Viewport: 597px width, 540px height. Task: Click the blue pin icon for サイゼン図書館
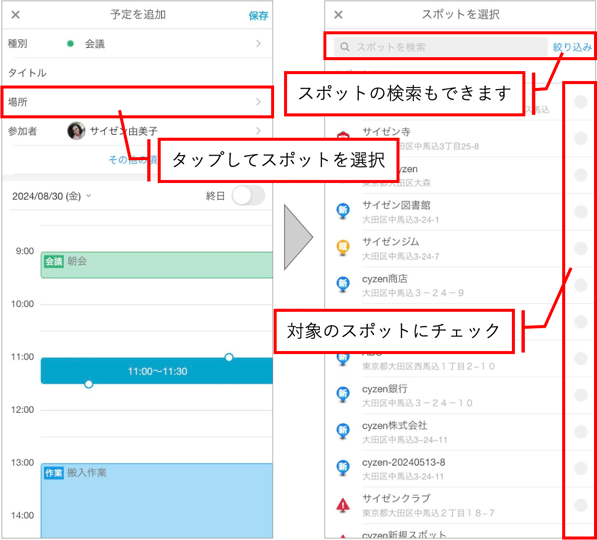point(343,211)
